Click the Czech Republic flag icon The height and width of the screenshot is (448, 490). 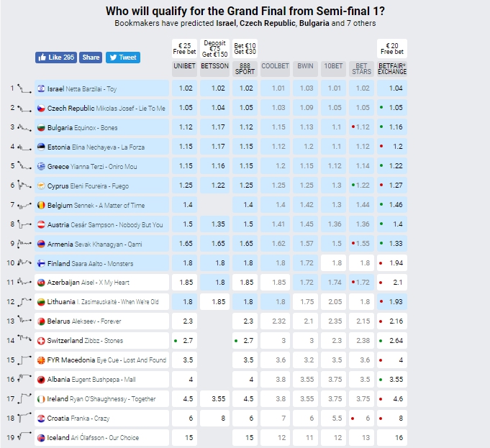[42, 108]
